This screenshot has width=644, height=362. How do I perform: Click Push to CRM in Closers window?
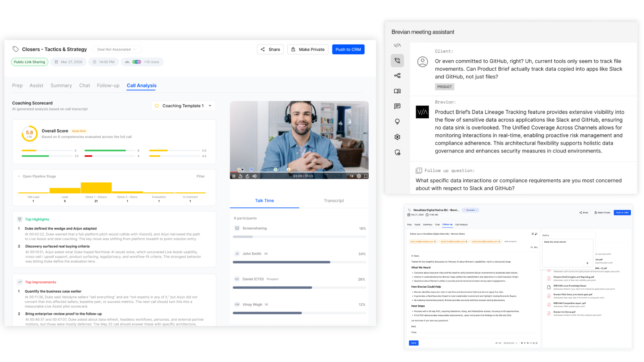348,49
